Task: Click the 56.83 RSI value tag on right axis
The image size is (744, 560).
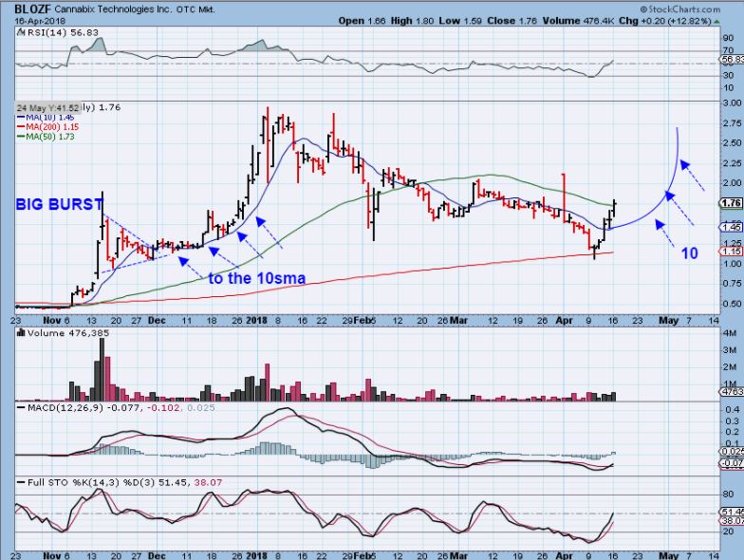Action: pyautogui.click(x=731, y=59)
